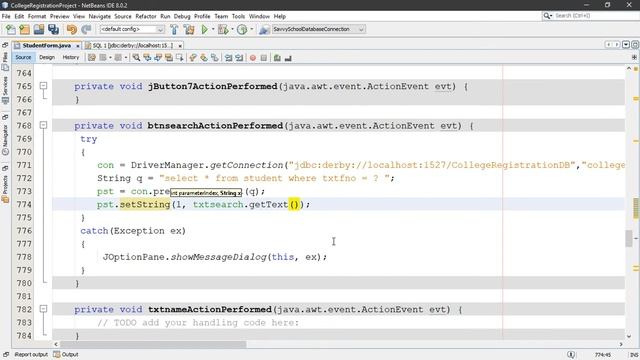This screenshot has height=360, width=640.
Task: Open the File menu
Action: click(x=6, y=16)
